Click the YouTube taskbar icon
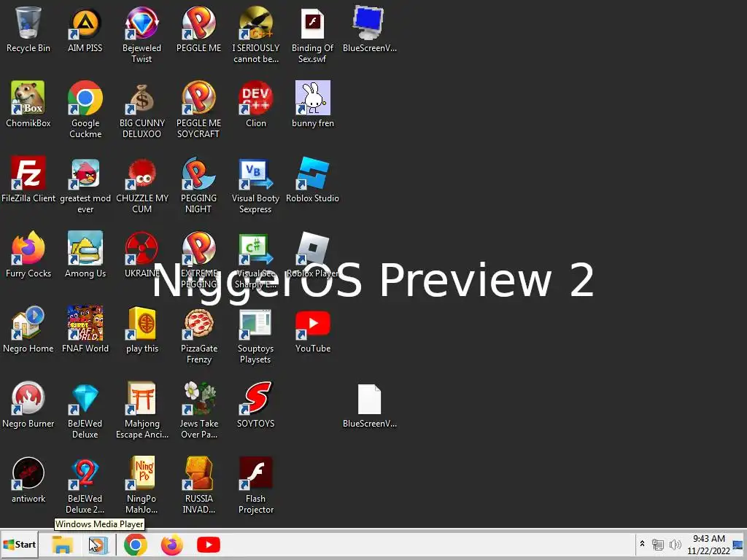 pyautogui.click(x=209, y=545)
